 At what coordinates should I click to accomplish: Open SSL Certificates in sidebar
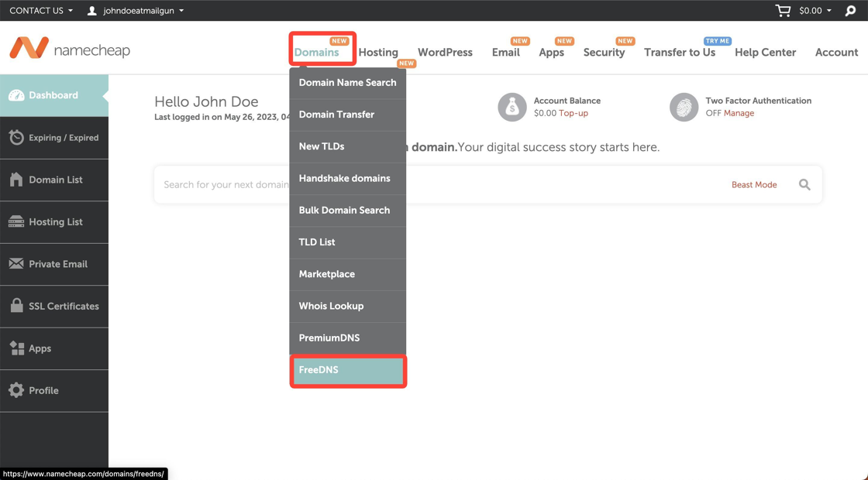coord(54,306)
